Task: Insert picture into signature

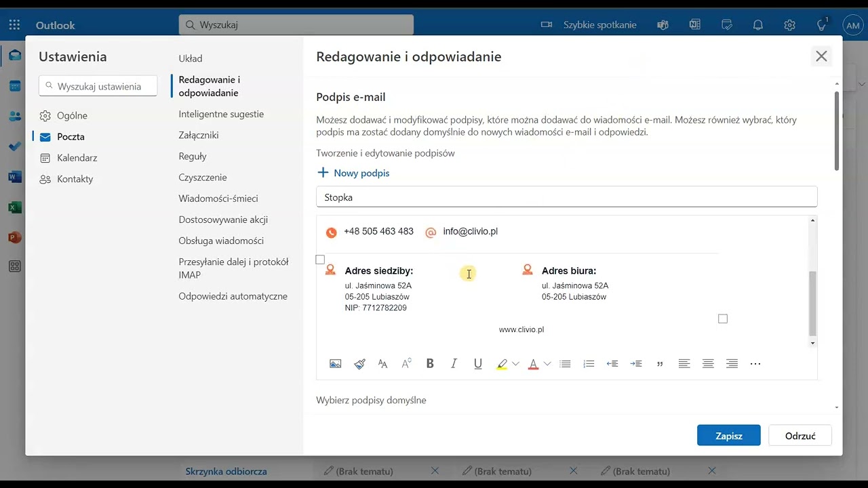Action: (x=335, y=364)
